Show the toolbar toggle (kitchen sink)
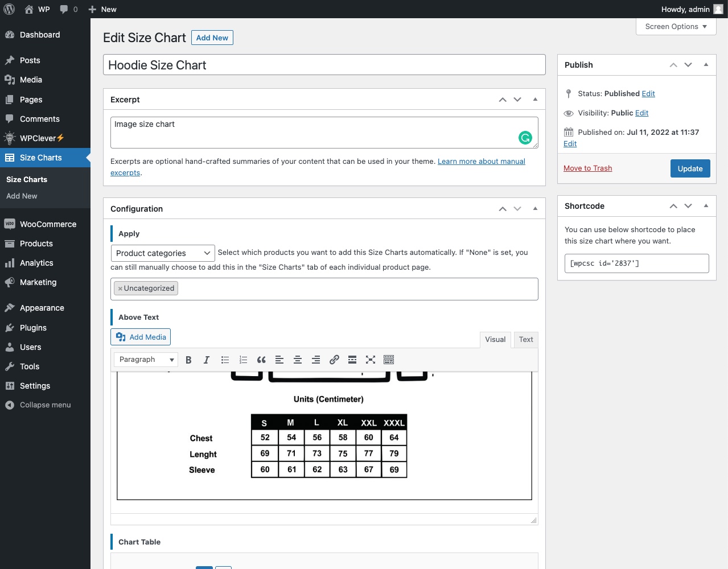Viewport: 728px width, 569px height. click(389, 360)
